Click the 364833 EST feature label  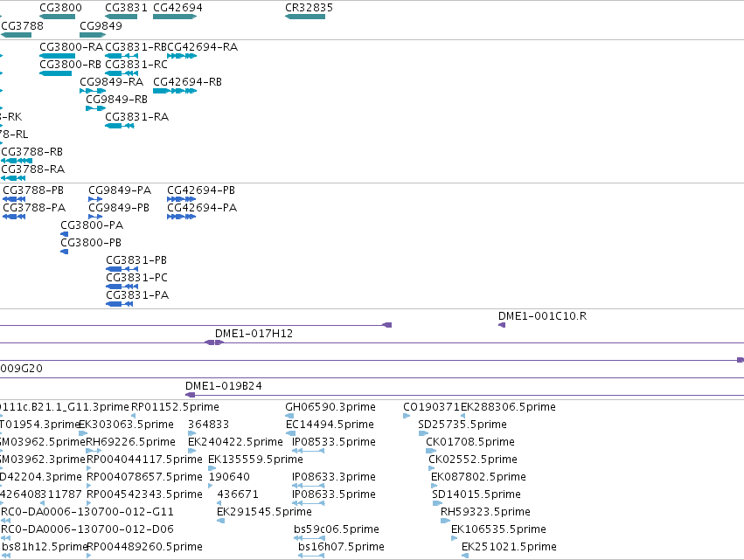[208, 425]
